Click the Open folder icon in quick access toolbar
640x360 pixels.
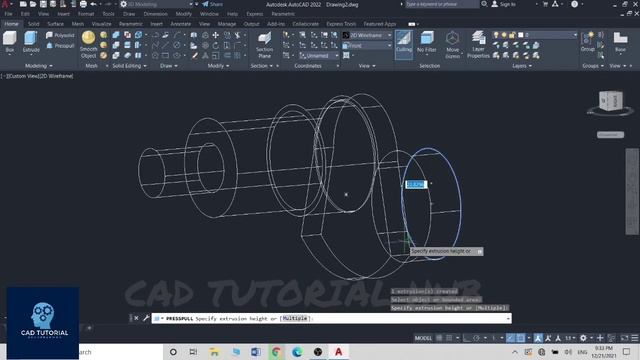(33, 4)
